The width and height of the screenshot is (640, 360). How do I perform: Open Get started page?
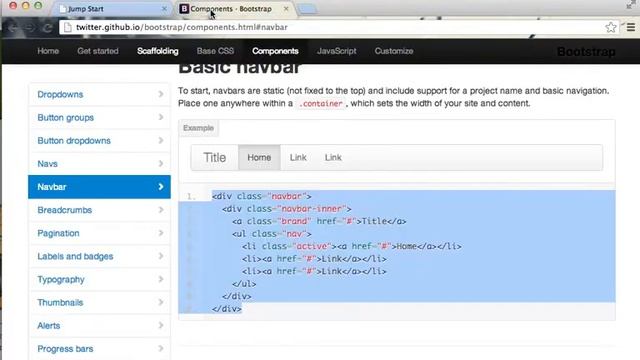[x=98, y=51]
